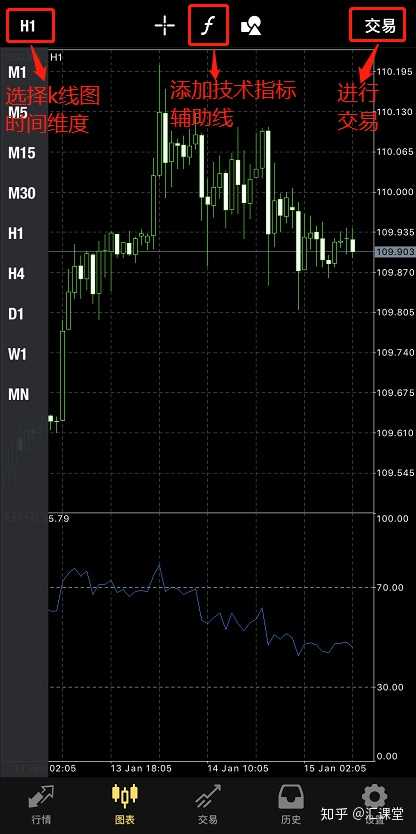Click the RSI indicator line in the lower pane
Viewport: 416px width, 834px height.
click(202, 610)
